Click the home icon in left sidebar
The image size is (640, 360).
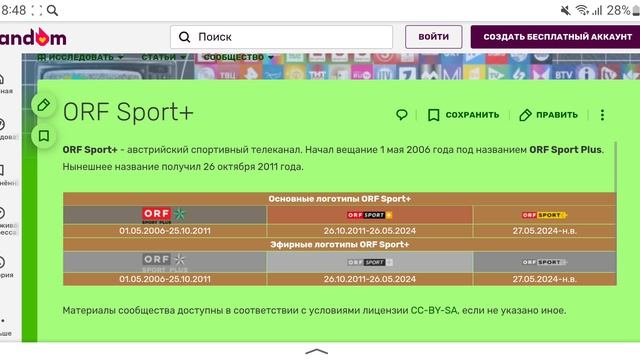pos(2,79)
